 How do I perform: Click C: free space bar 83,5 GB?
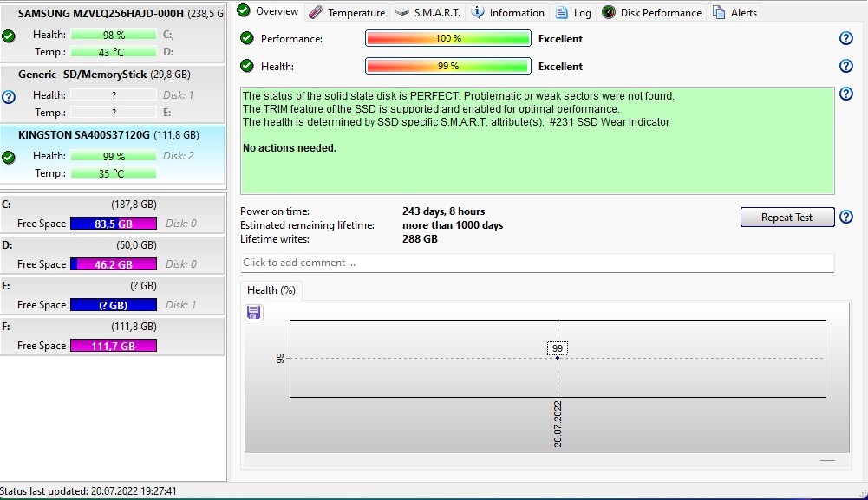pyautogui.click(x=114, y=224)
